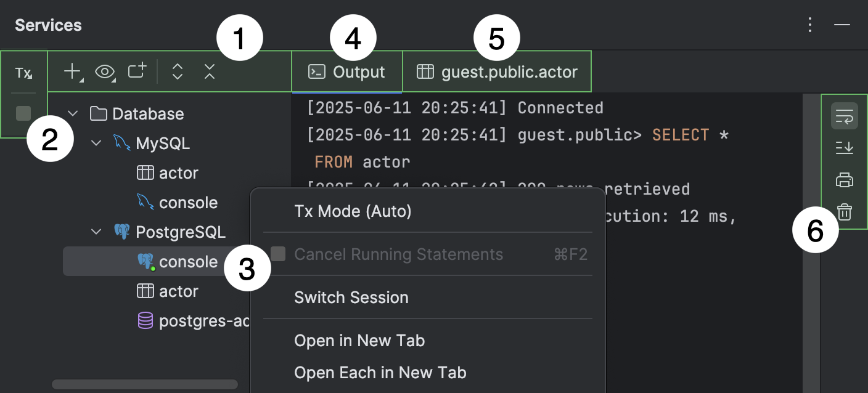Open the Tx Mode dropdown icon
The height and width of the screenshot is (393, 868).
tap(23, 73)
